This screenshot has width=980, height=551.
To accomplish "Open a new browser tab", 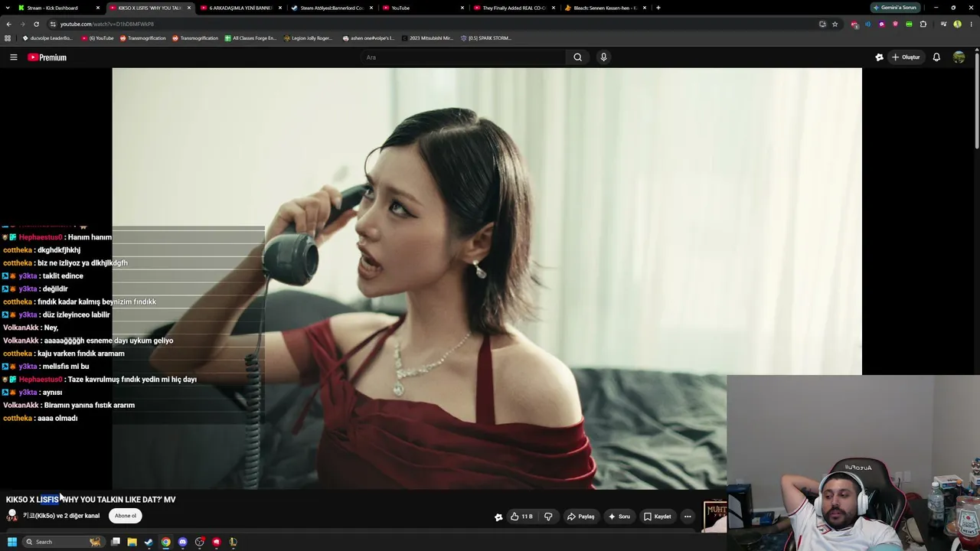I will [x=658, y=8].
